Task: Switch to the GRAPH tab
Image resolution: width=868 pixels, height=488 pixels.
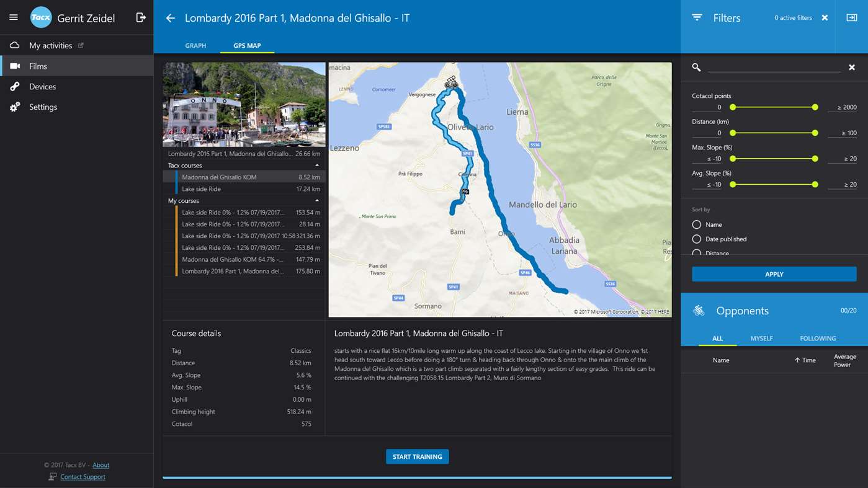Action: (x=195, y=45)
